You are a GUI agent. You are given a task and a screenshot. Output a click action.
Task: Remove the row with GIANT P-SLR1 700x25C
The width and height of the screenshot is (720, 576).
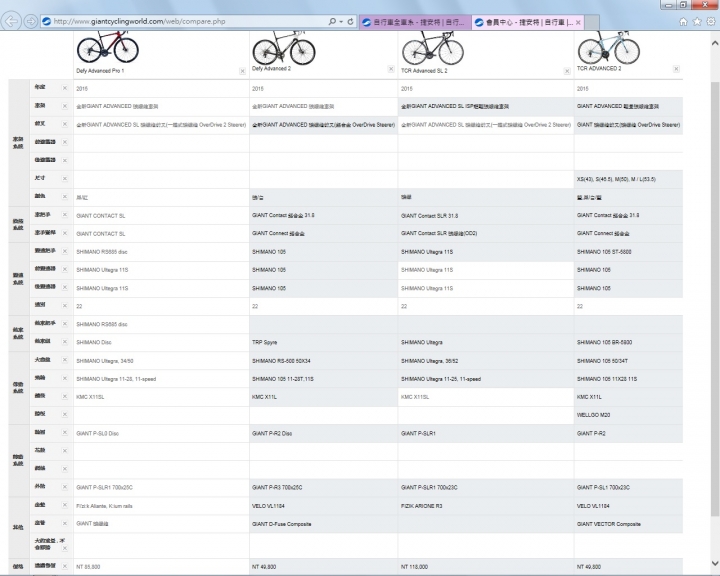[x=65, y=487]
